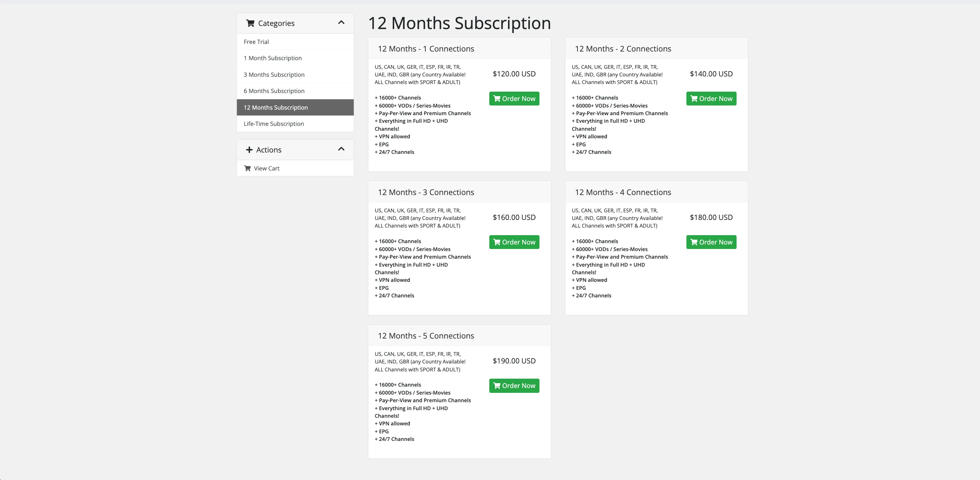Click the Actions plus icon
This screenshot has width=980, height=480.
coord(249,150)
